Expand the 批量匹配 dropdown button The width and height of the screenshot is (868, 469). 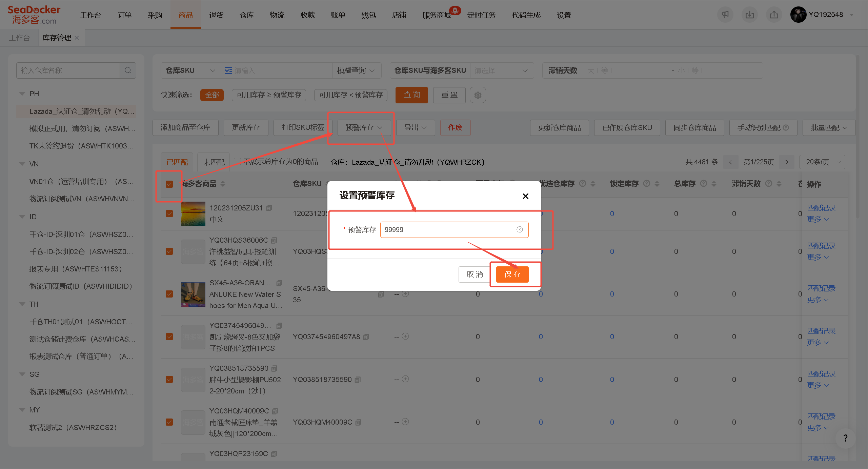[x=829, y=128]
